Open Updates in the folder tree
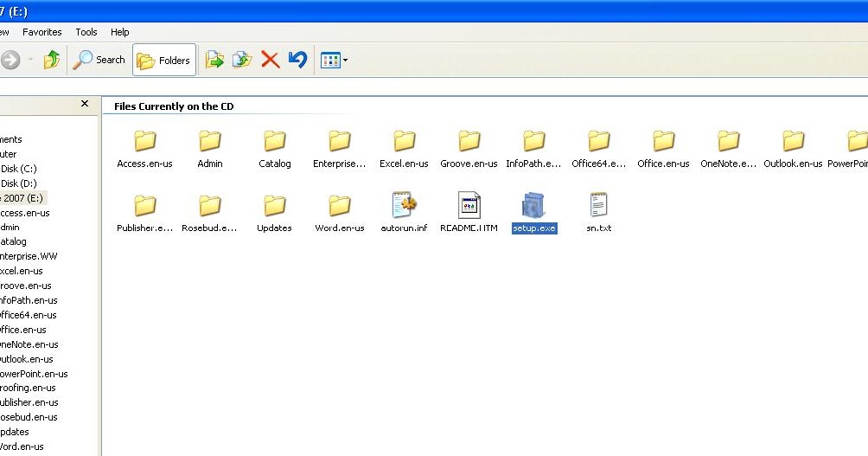Screen dimensions: 868x456 coord(15,432)
